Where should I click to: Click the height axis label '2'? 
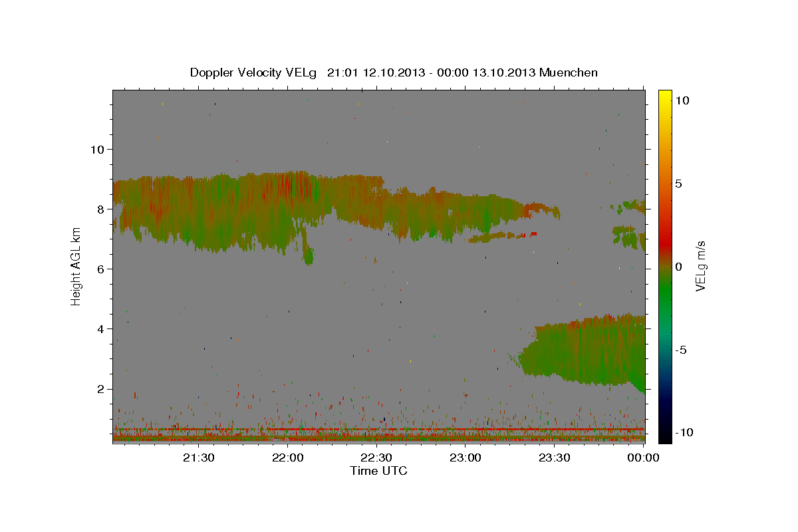click(x=100, y=389)
